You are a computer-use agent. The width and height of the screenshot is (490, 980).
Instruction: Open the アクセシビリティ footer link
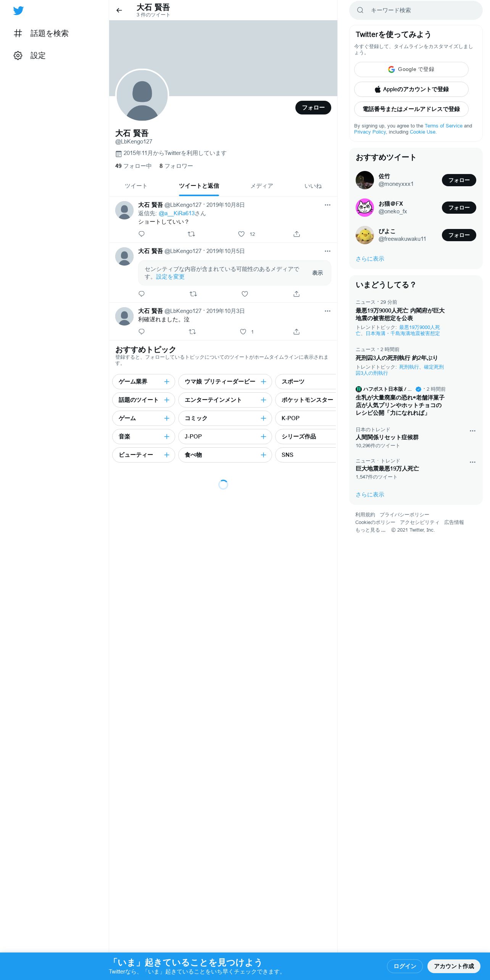[x=419, y=522]
